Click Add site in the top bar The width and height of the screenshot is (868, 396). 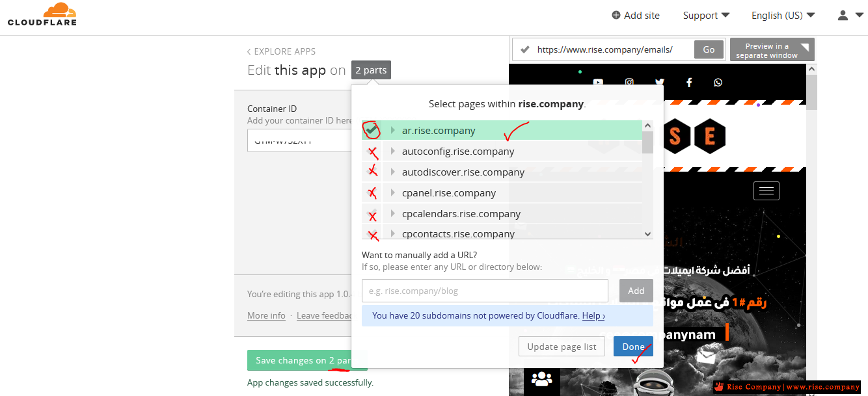coord(636,15)
